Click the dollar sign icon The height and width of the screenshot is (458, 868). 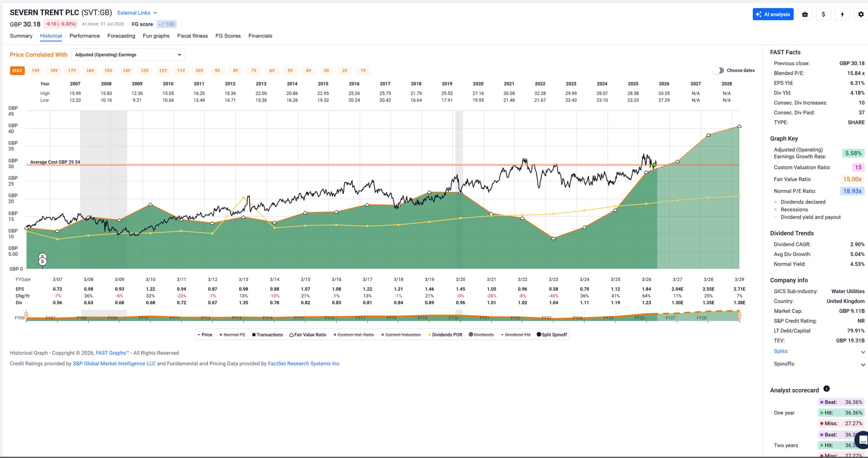click(823, 14)
